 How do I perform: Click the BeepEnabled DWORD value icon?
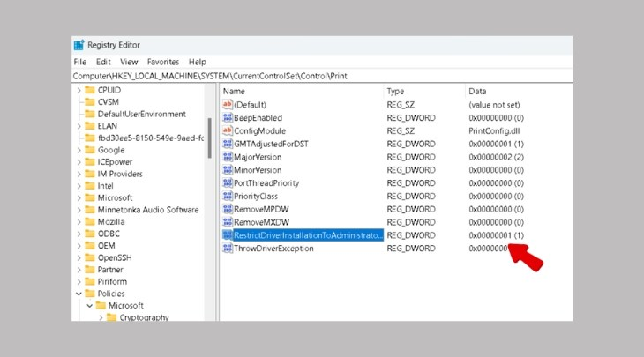[x=227, y=117]
